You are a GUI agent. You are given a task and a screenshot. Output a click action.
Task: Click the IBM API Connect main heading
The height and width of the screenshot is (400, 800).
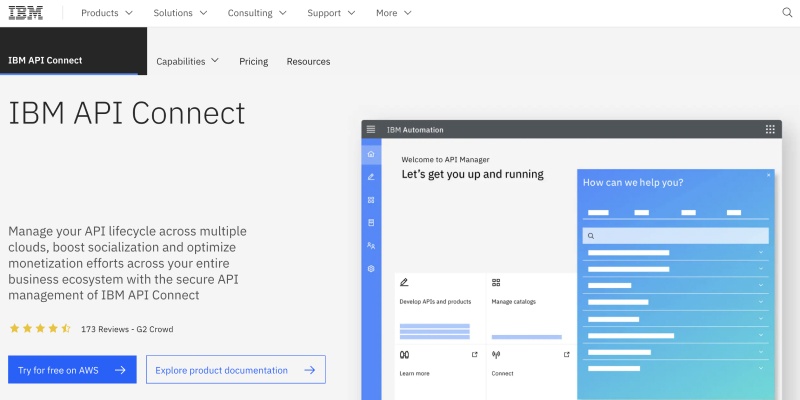tap(127, 113)
